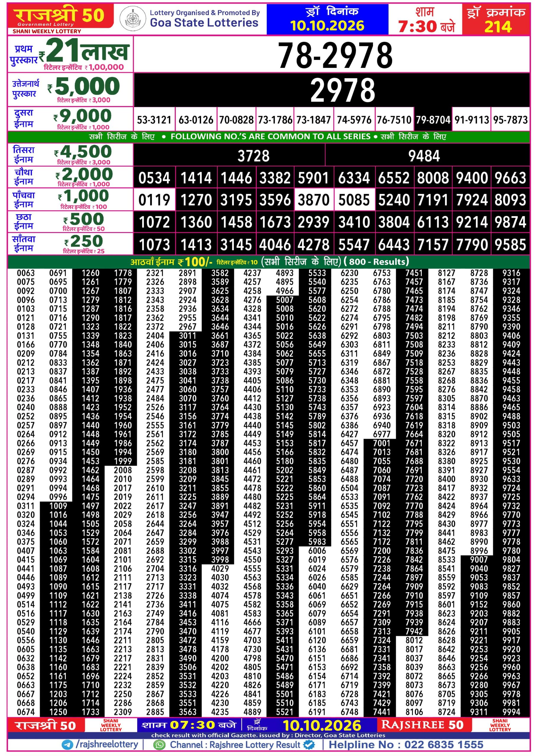535x756 pixels.
Task: Click third prize number 9484
Action: click(x=424, y=156)
